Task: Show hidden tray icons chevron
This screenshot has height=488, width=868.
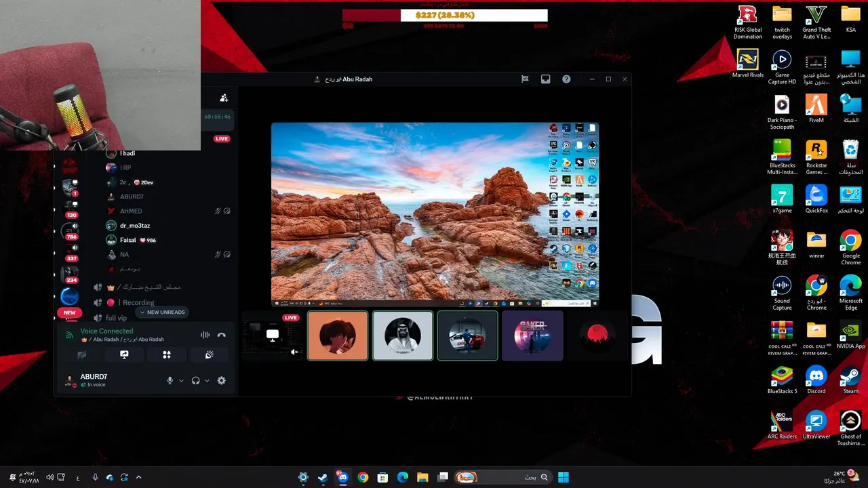Action: [139, 477]
